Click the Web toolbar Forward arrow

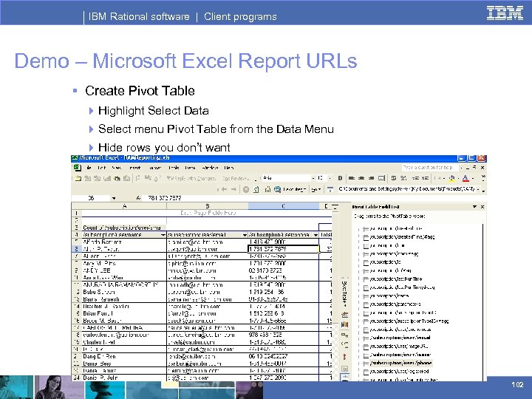pyautogui.click(x=233, y=189)
